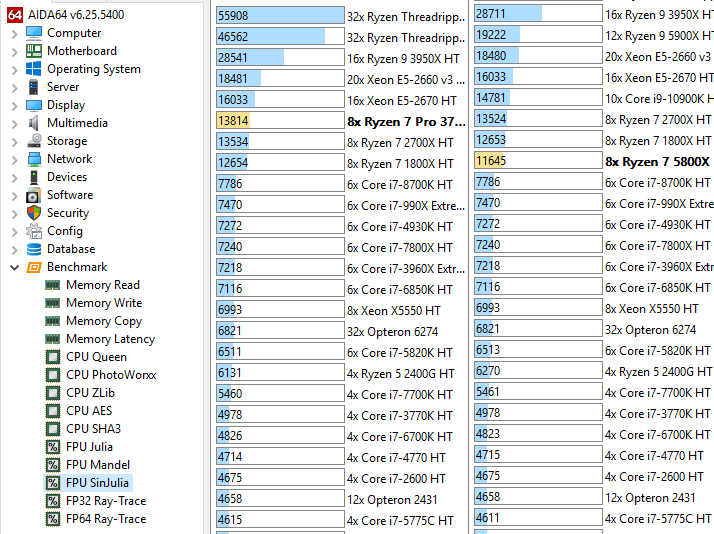This screenshot has width=714, height=534.
Task: Click 4x Ryzen 5 2400G HT with 6131
Action: click(401, 374)
